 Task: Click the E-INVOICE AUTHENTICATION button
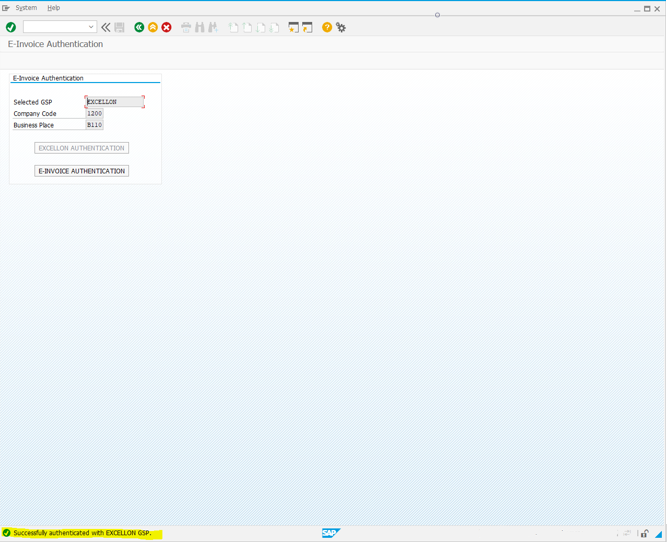82,171
